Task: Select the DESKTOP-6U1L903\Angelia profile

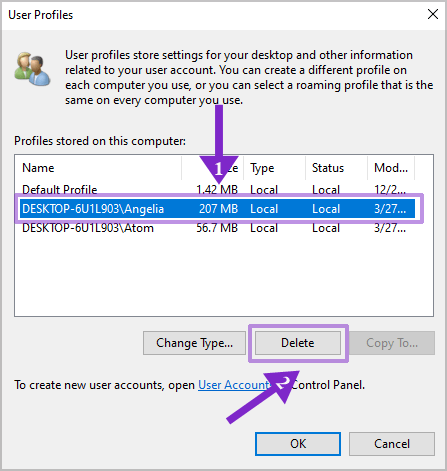Action: coord(218,209)
